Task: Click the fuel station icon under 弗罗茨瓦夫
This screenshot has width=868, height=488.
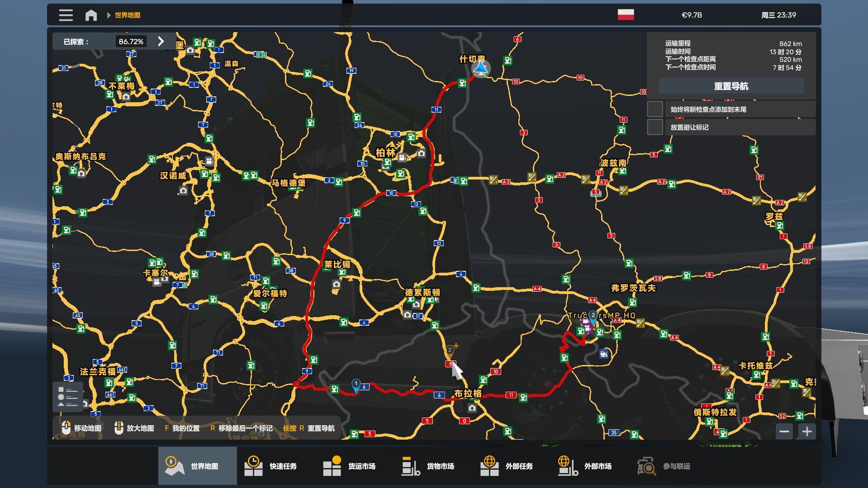Action: (633, 302)
